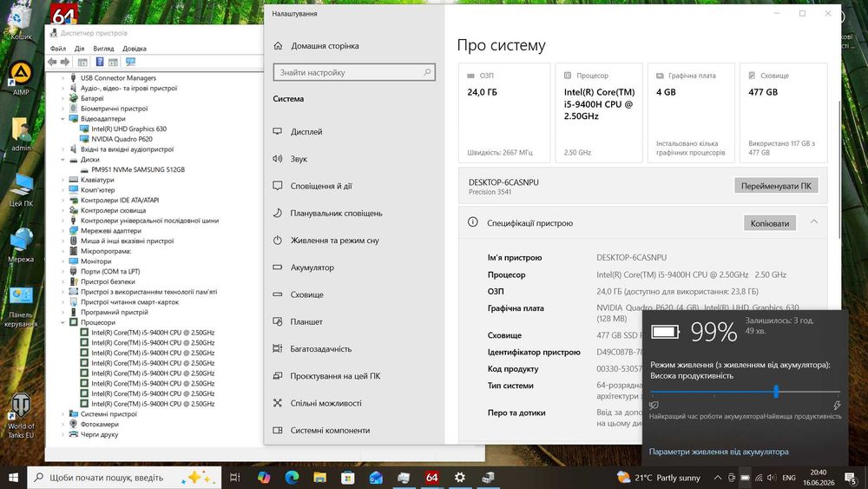Click Копіювати device specifications button
This screenshot has width=868, height=489.
point(769,223)
